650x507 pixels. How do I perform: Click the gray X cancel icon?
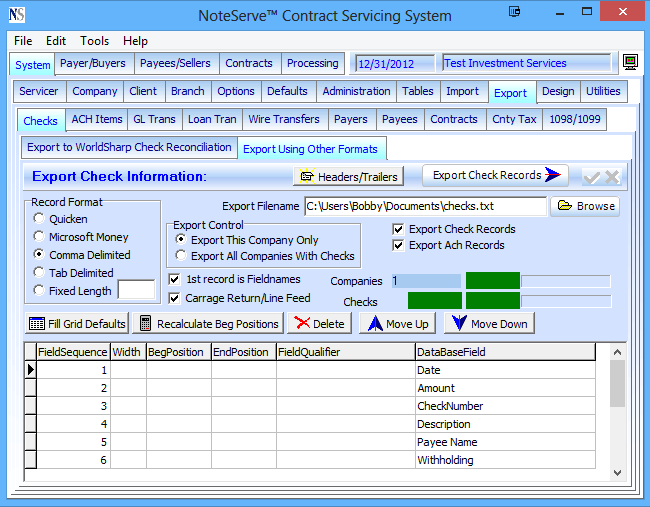[x=612, y=177]
